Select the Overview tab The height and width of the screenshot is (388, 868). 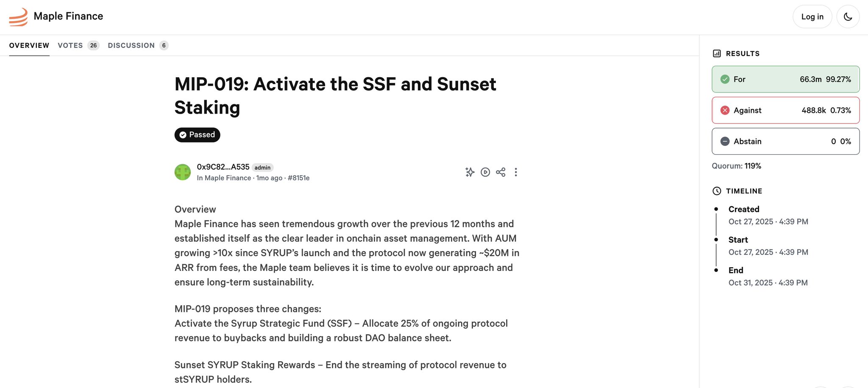[x=29, y=45]
